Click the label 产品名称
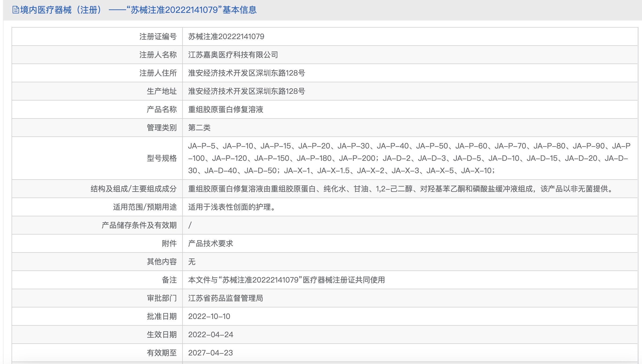Image resolution: width=642 pixels, height=364 pixels. (162, 109)
